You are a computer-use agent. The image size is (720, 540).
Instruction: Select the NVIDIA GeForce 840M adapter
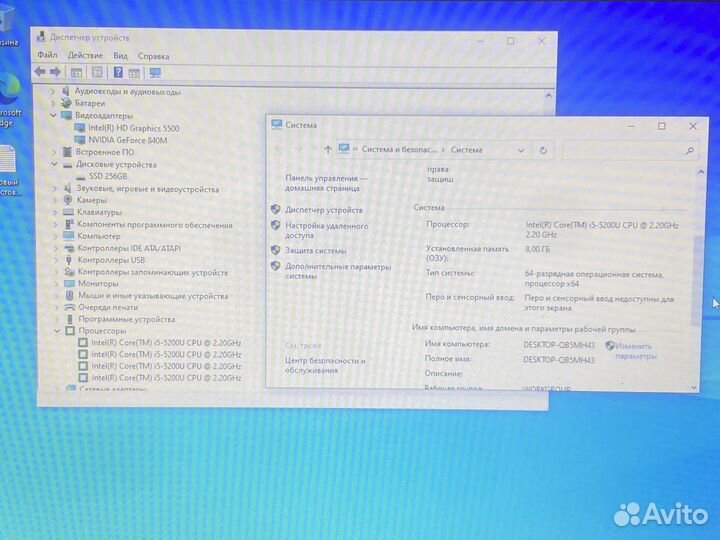(127, 140)
